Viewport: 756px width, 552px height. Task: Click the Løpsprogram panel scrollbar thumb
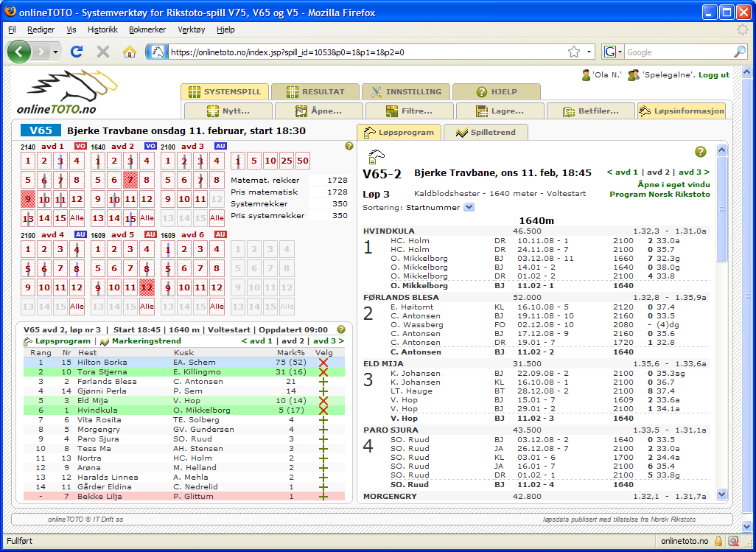(x=722, y=209)
